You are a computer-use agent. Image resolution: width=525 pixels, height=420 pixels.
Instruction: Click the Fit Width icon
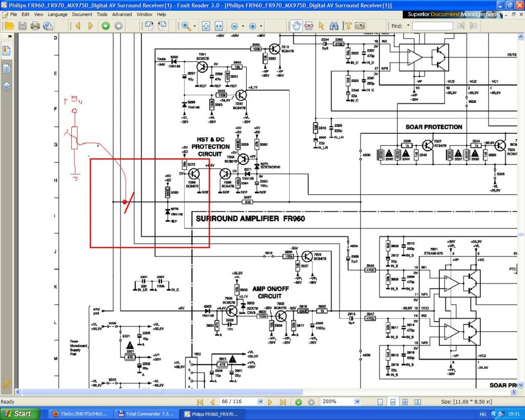218,26
